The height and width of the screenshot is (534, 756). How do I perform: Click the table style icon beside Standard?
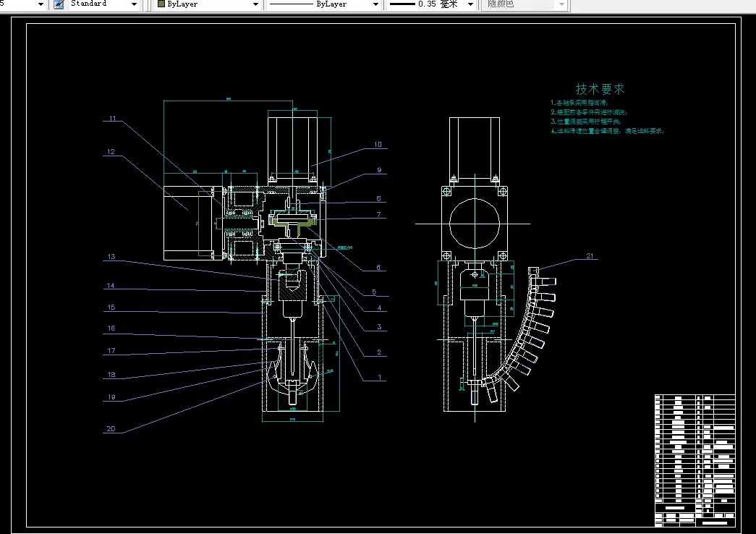[x=59, y=4]
